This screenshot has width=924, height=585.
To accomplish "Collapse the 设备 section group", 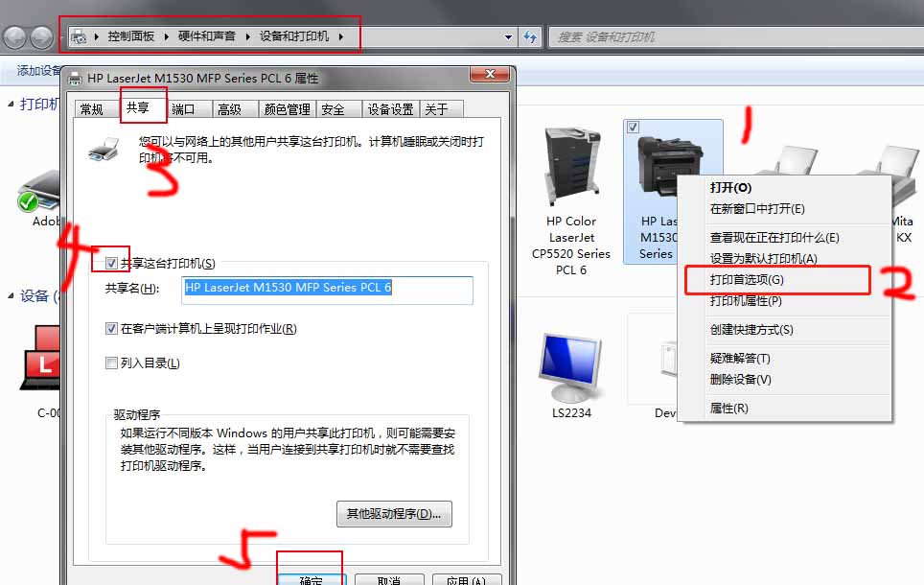I will tap(12, 296).
